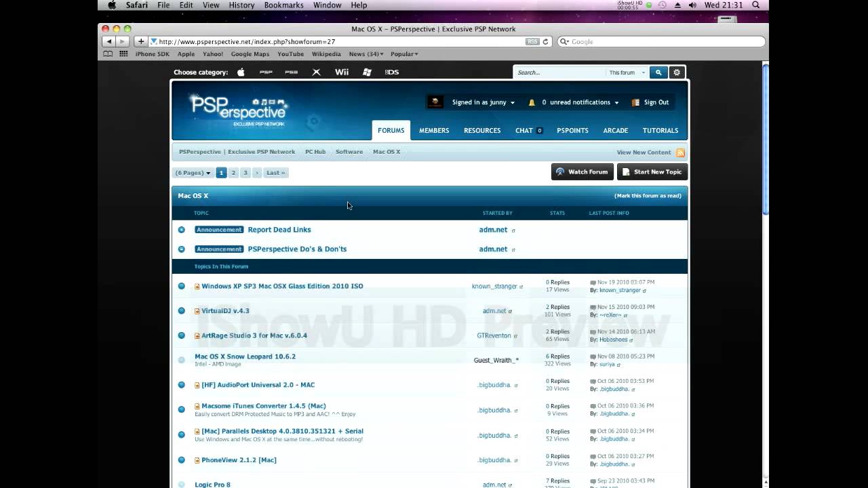868x488 pixels.
Task: Open the CHAT tab
Action: (x=529, y=131)
